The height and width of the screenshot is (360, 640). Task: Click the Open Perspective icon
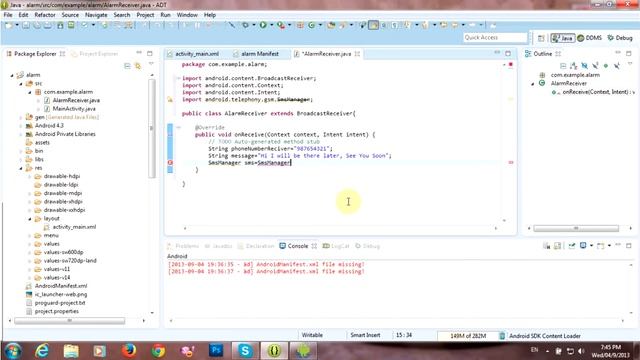[x=541, y=38]
